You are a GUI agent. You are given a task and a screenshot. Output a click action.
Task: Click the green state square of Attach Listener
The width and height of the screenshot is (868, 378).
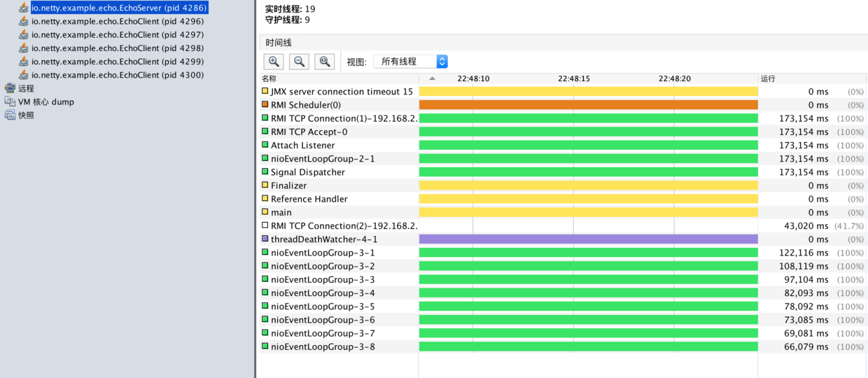[x=265, y=145]
